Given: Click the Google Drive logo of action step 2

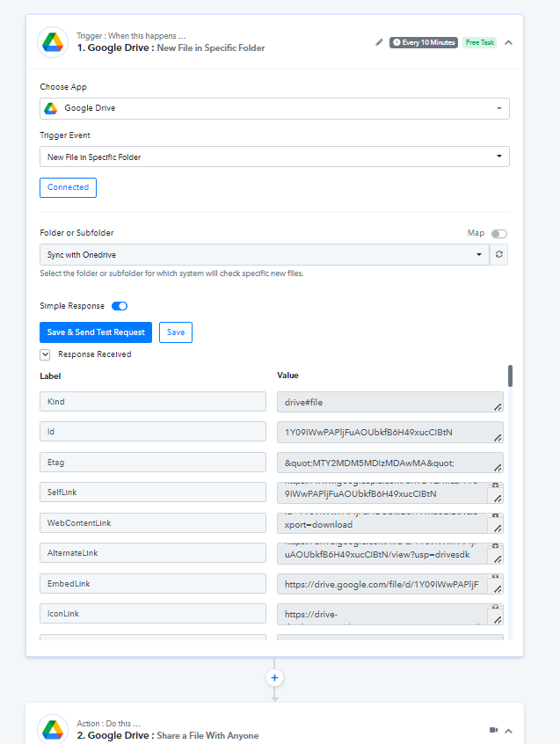Looking at the screenshot, I should pos(53,730).
